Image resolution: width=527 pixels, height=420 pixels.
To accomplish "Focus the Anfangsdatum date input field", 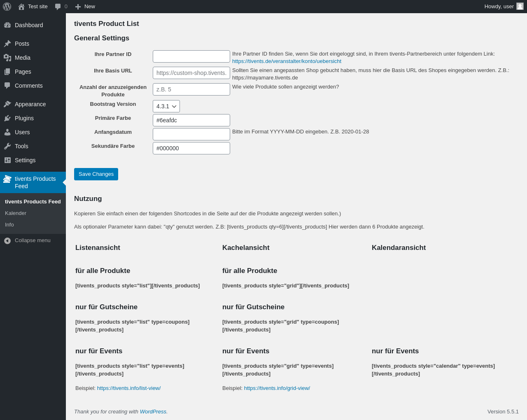I will (191, 134).
